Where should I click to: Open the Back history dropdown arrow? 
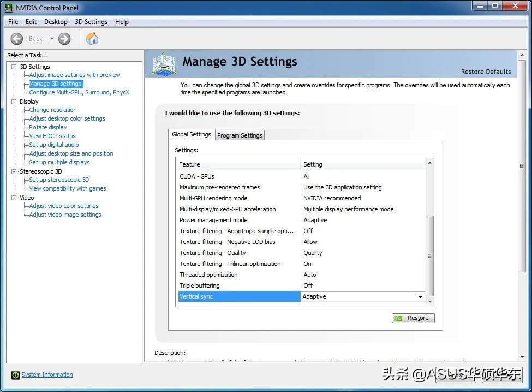point(52,39)
